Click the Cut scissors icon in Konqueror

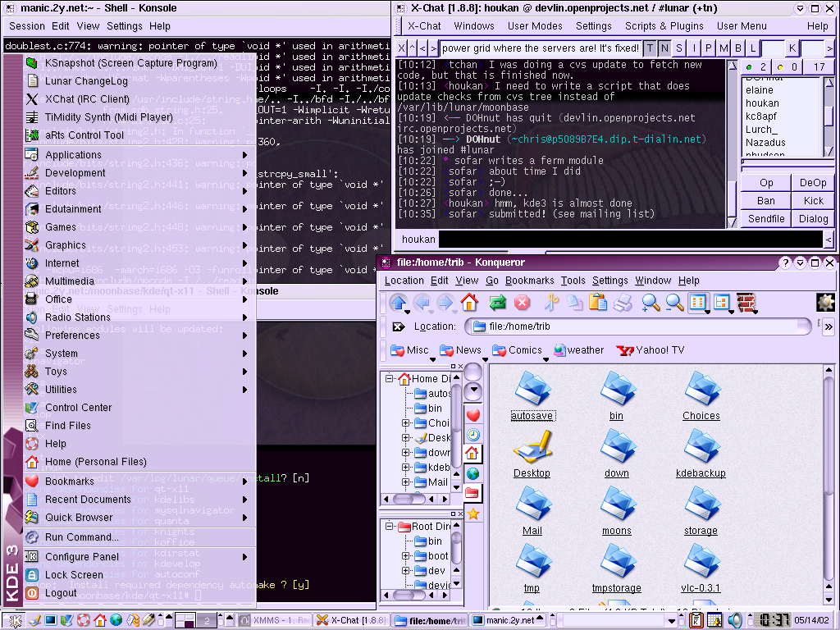pos(551,303)
